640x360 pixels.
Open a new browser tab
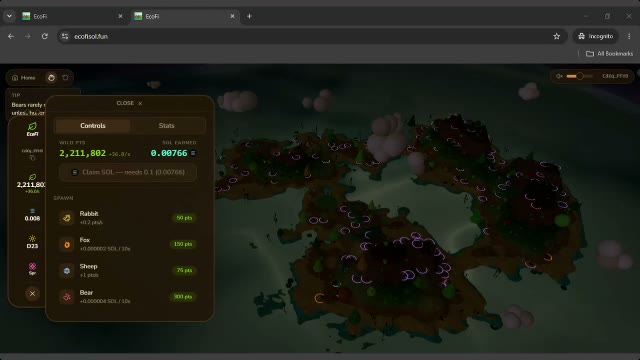249,16
